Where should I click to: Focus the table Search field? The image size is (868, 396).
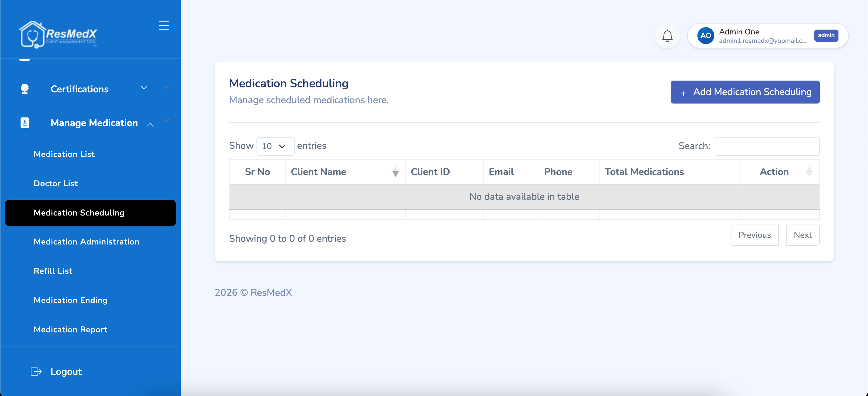pos(767,146)
